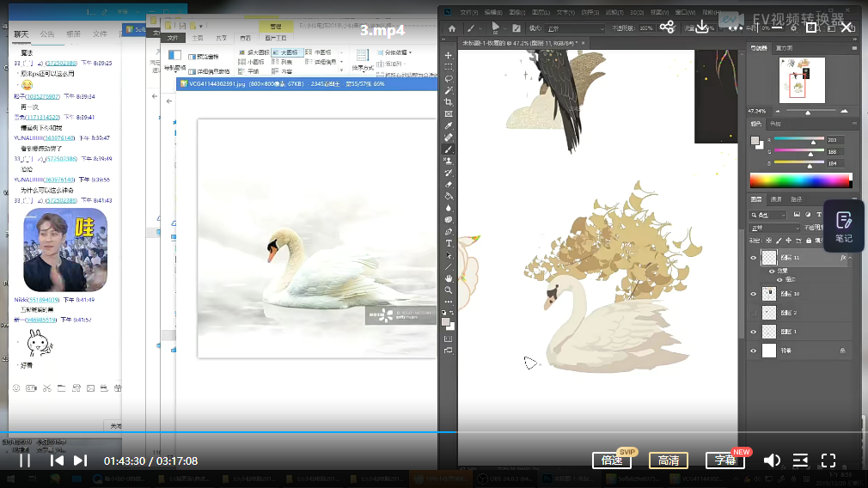The image size is (868, 488).
Task: Select the Clone Stamp tool
Action: [x=449, y=161]
